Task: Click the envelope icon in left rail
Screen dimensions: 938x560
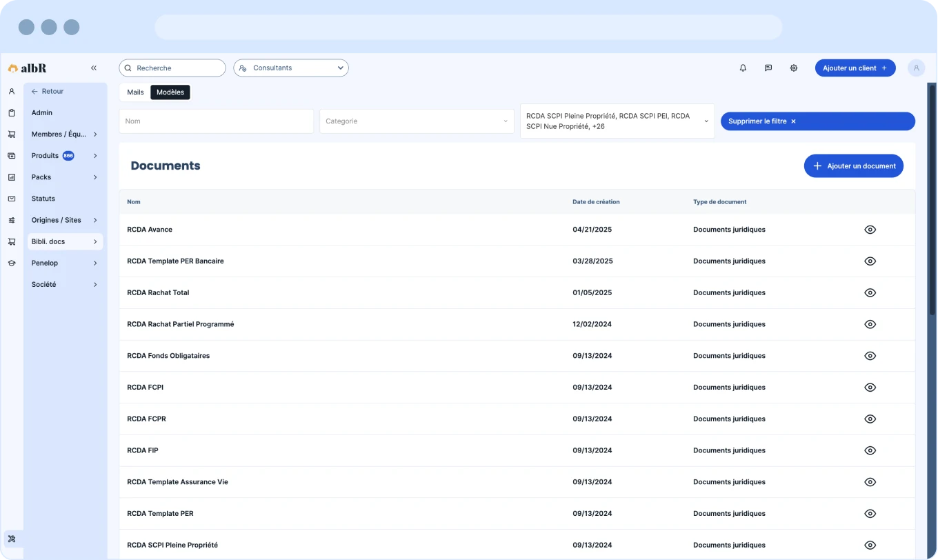Action: [12, 199]
